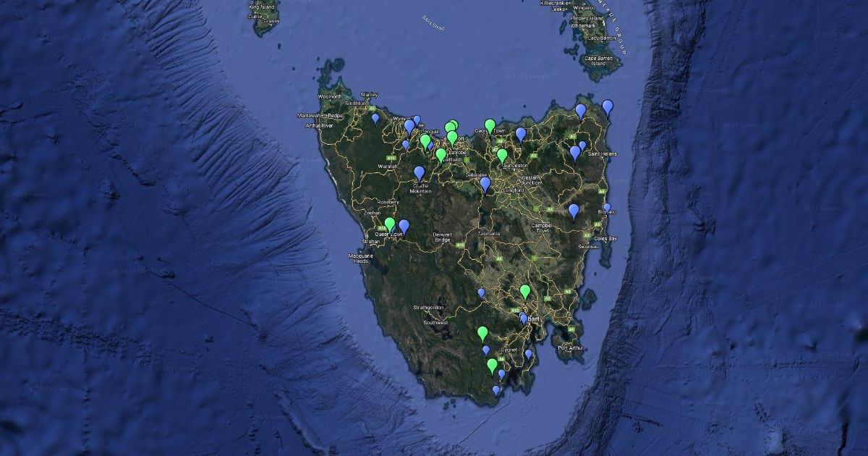Click the Cradle Mountain label
This screenshot has height=456, width=868.
(421, 187)
